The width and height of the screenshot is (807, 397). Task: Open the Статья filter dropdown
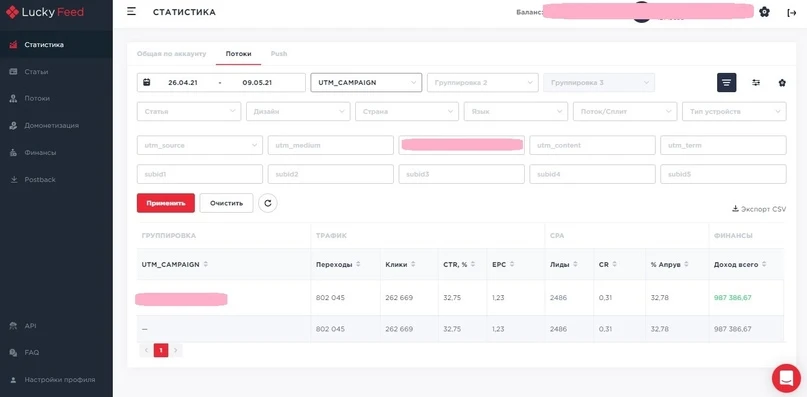point(189,111)
